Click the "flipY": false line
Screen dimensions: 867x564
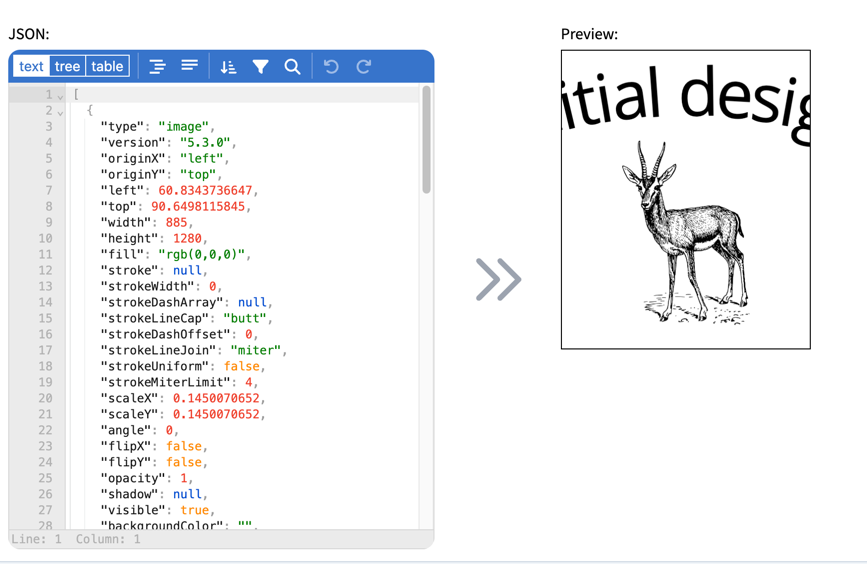tap(154, 463)
